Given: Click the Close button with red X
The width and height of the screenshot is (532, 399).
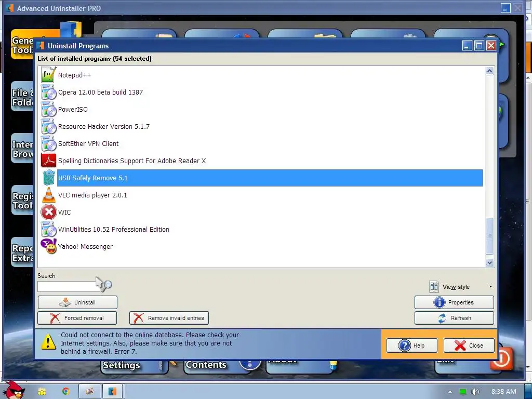Looking at the screenshot, I should point(469,345).
